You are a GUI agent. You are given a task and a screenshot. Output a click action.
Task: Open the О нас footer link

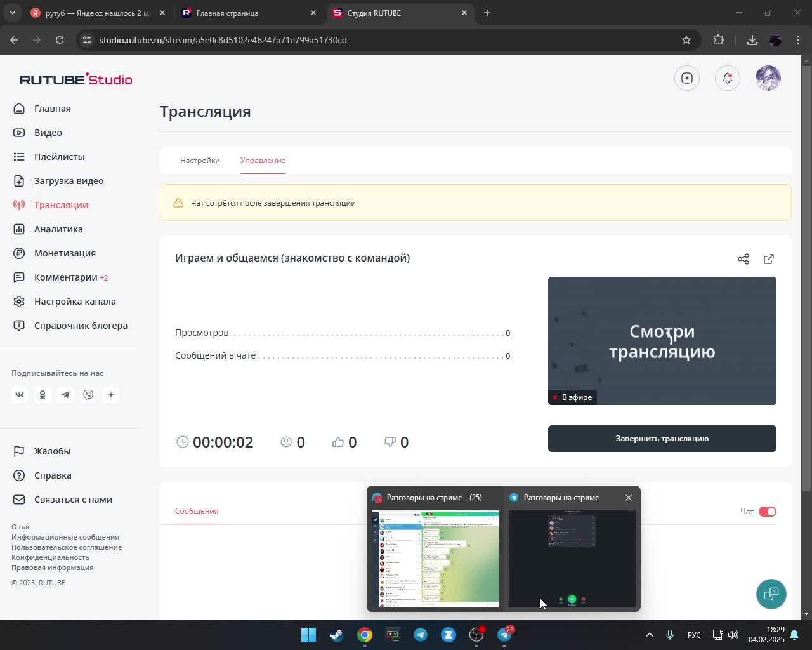click(x=21, y=527)
